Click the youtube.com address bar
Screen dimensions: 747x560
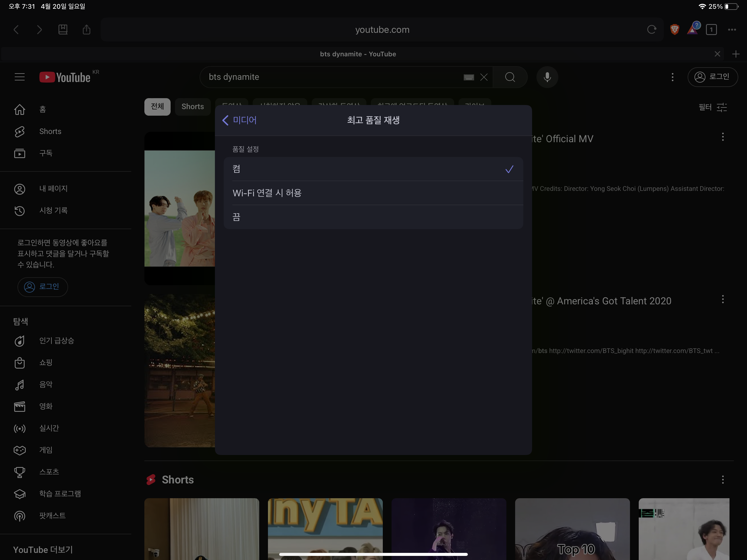click(x=382, y=30)
